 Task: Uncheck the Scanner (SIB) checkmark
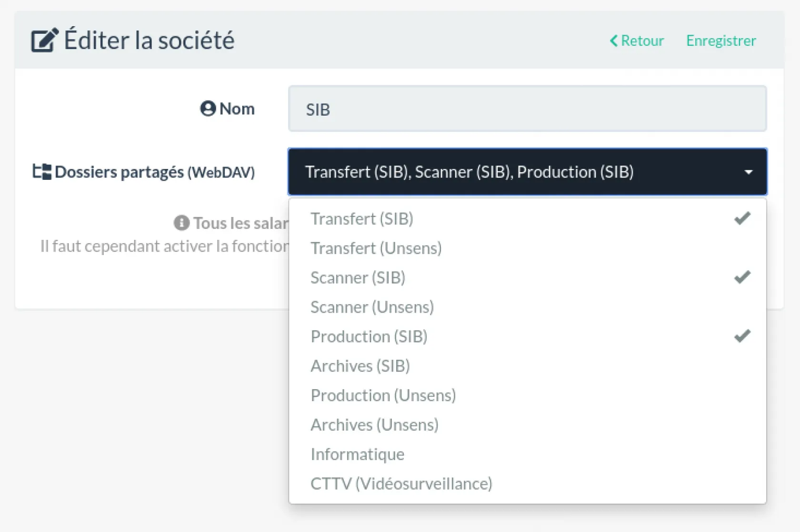pyautogui.click(x=742, y=277)
